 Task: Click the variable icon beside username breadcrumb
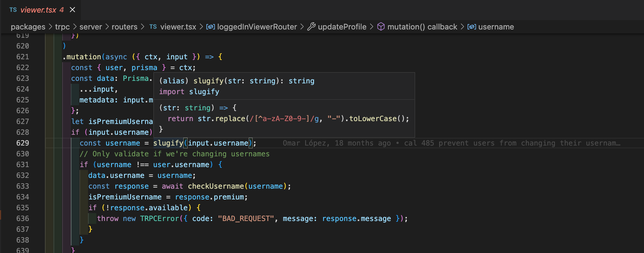[x=472, y=27]
